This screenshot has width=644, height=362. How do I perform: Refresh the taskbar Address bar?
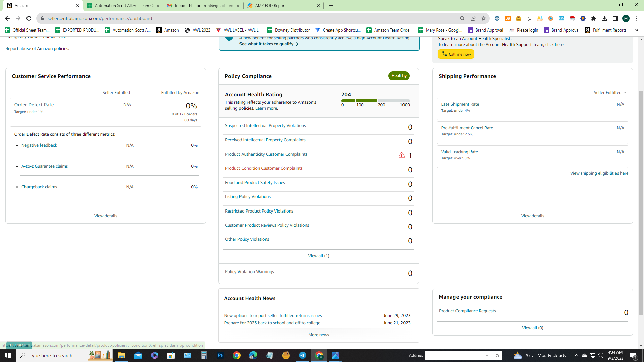point(497,355)
